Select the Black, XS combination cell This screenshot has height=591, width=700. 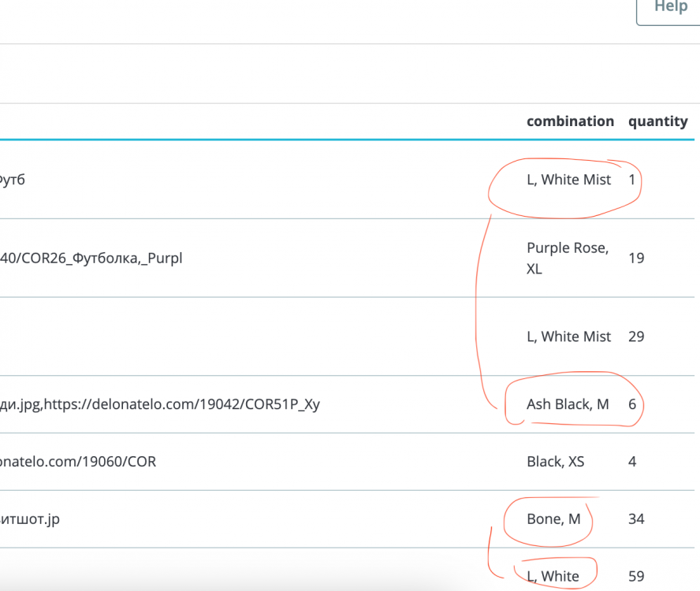[x=555, y=462]
